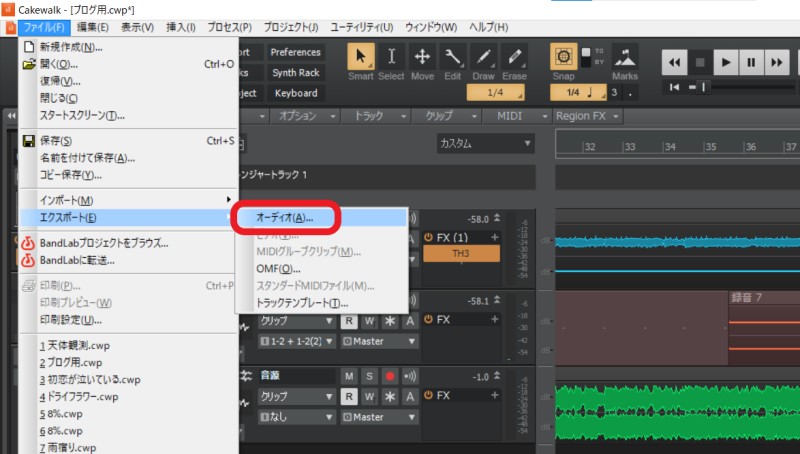Select 名前を付けて保存(A)... in File menu
The image size is (800, 454).
pos(129,158)
